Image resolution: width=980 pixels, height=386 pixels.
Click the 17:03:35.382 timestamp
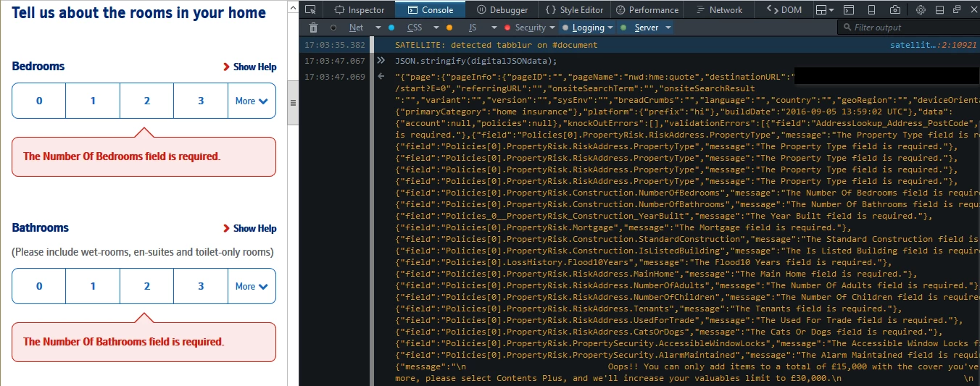[336, 45]
